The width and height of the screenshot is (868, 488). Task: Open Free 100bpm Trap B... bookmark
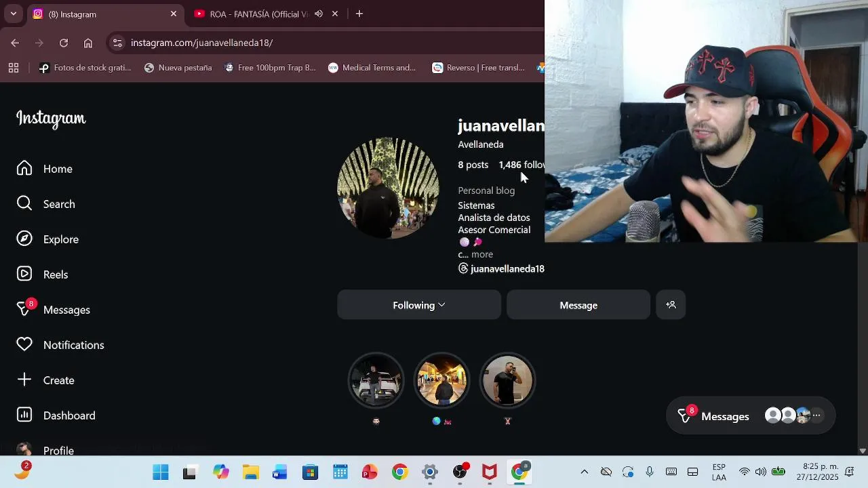(x=270, y=68)
